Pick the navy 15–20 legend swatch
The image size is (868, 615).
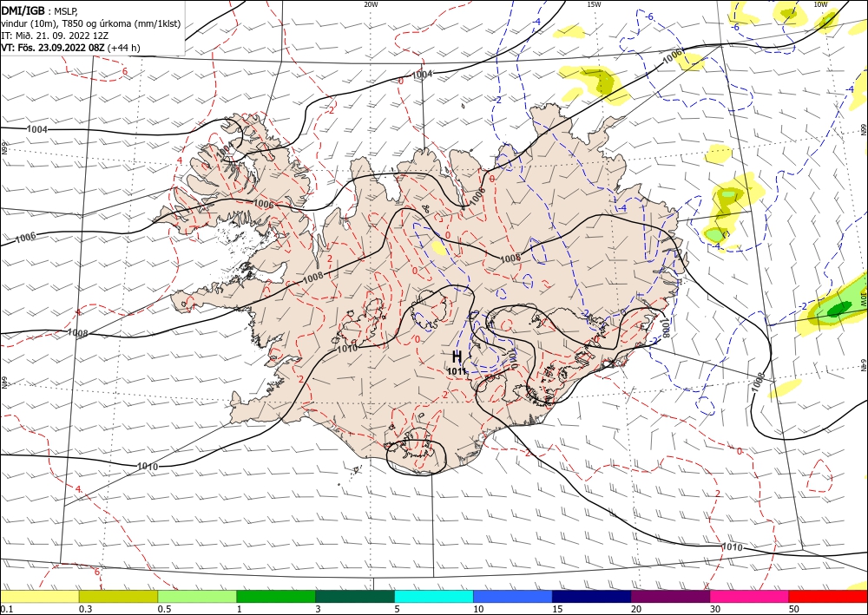click(592, 597)
